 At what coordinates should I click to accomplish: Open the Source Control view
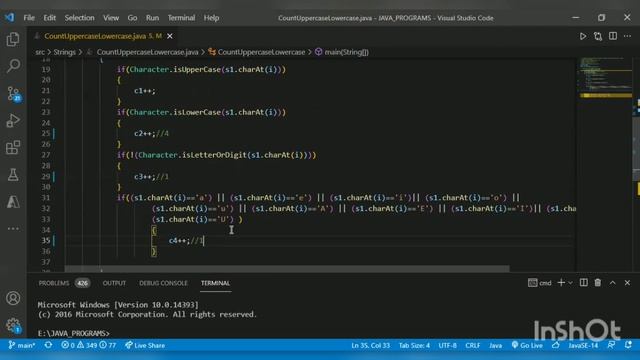click(13, 94)
